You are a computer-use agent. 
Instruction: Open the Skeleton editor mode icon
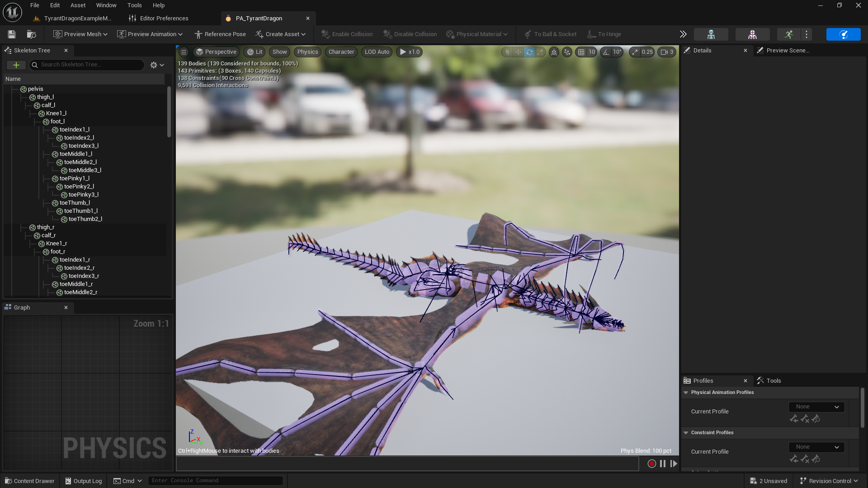pos(711,34)
